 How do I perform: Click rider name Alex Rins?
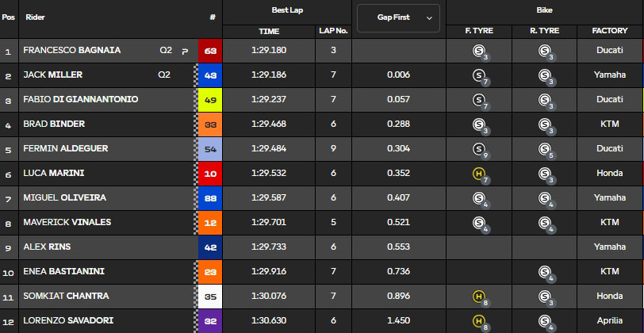48,247
